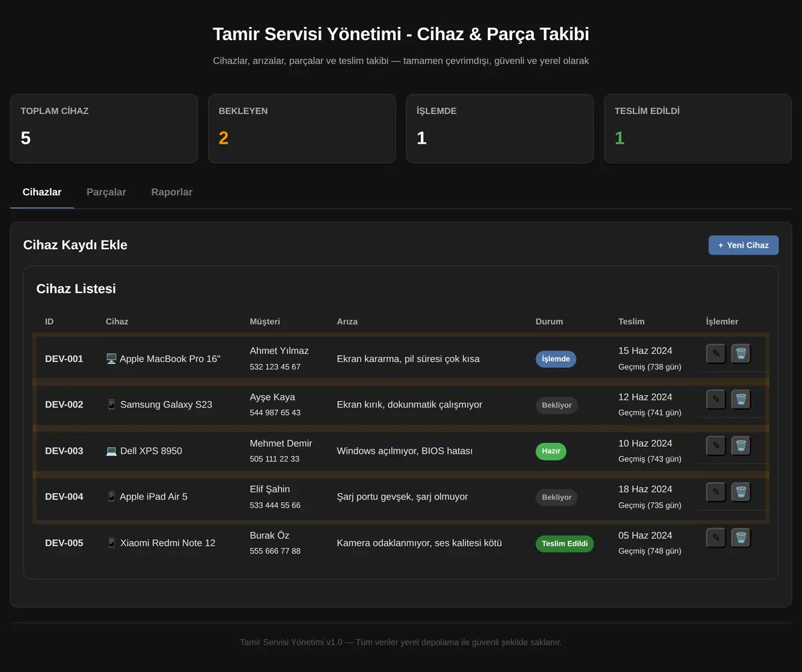Screen dimensions: 802x672
Task: Click the Teslim Edildi summary card
Action: pyautogui.click(x=698, y=128)
